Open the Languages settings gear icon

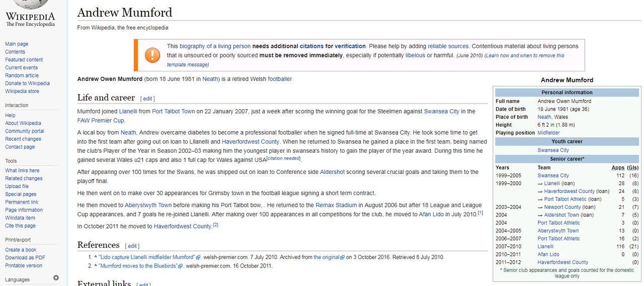[56, 278]
